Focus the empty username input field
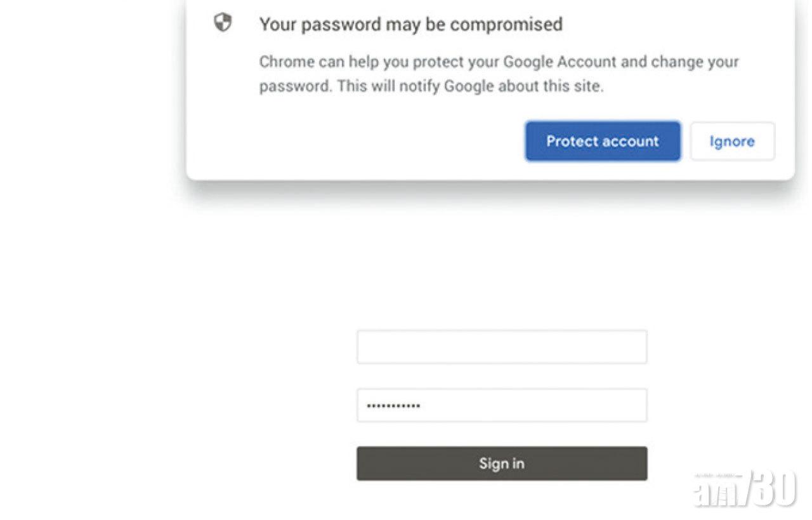 coord(501,347)
